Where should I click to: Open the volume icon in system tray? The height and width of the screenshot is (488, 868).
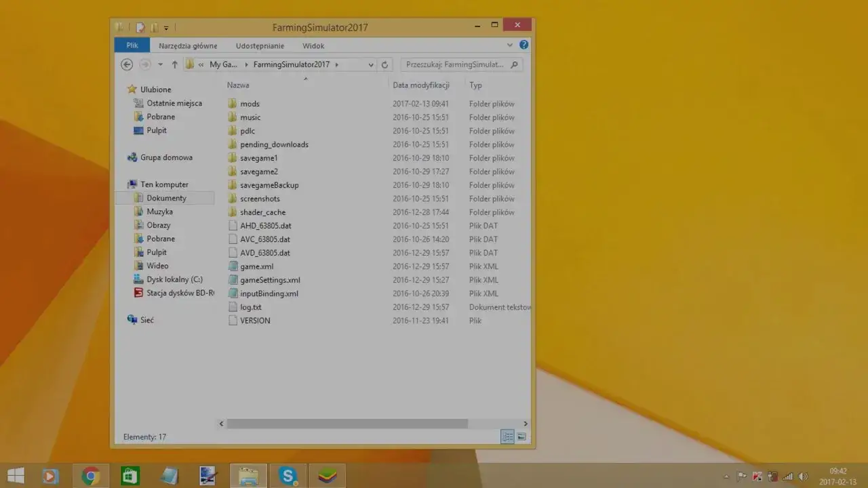pos(803,476)
